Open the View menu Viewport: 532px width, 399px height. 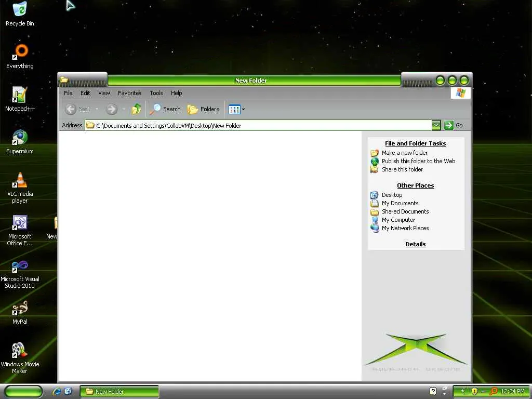[104, 93]
